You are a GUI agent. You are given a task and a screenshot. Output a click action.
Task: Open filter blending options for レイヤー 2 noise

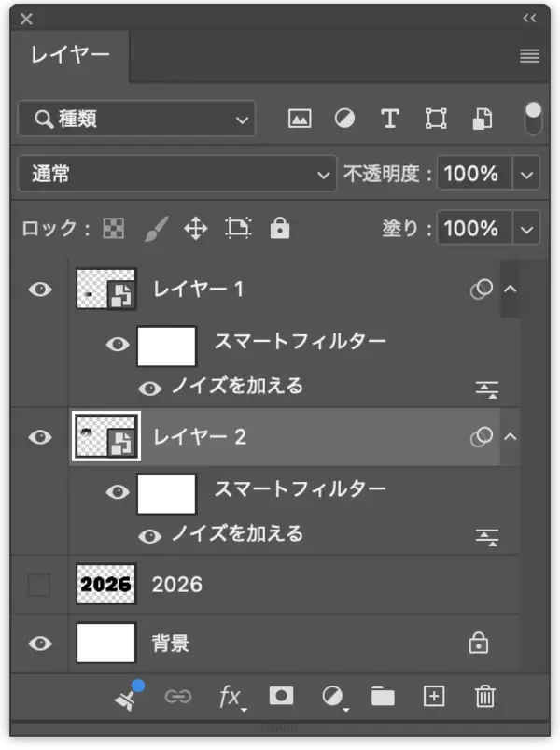click(x=487, y=537)
